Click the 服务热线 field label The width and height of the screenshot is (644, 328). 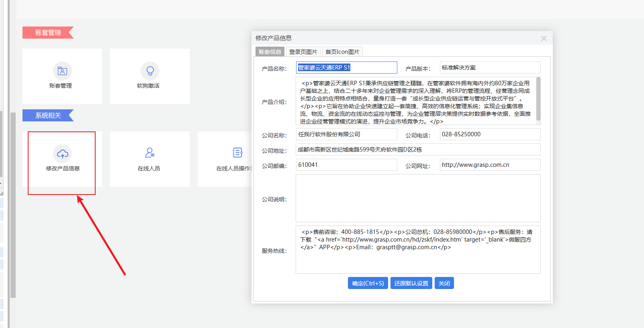274,251
